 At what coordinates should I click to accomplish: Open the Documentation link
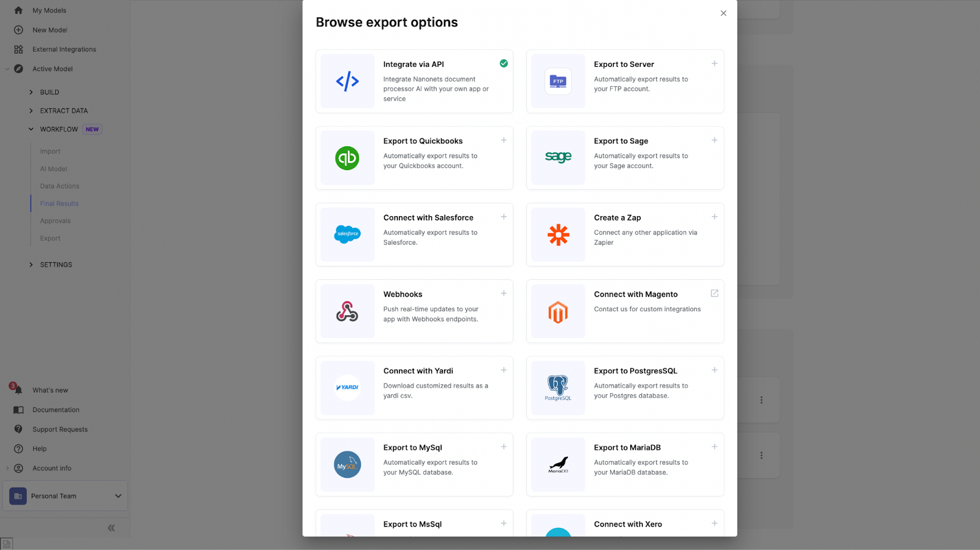tap(56, 410)
